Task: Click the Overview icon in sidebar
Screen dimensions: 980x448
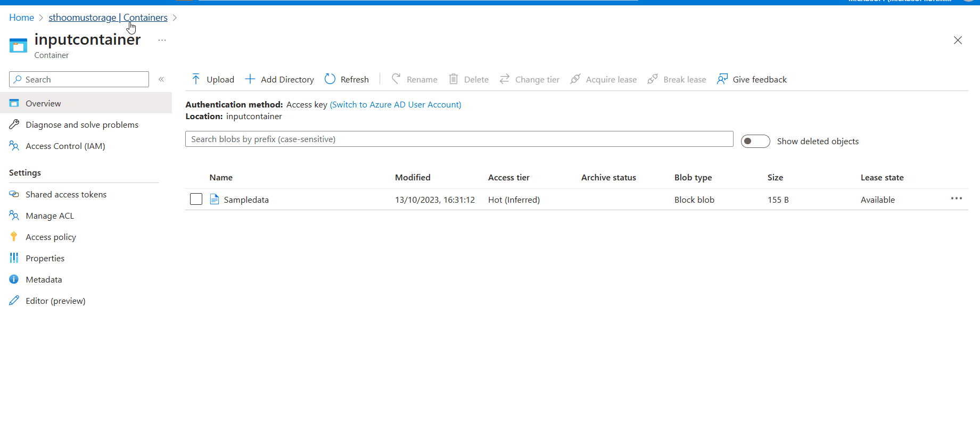Action: 14,103
